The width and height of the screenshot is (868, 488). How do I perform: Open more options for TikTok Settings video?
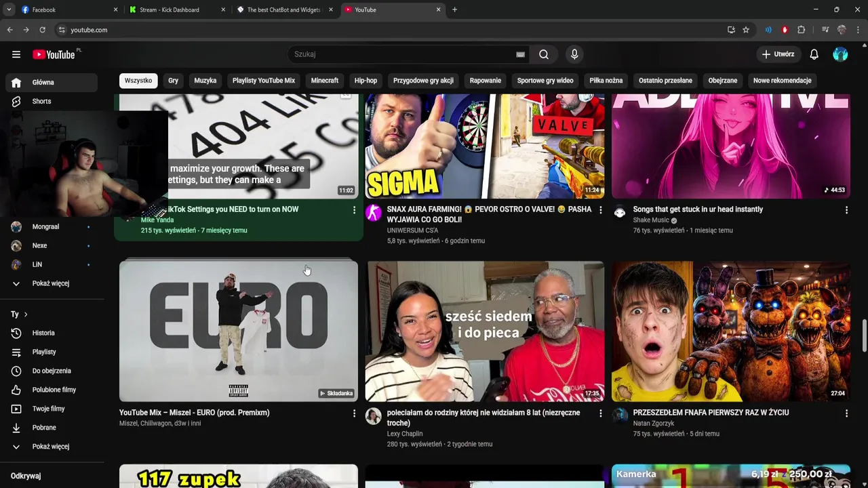tap(354, 210)
